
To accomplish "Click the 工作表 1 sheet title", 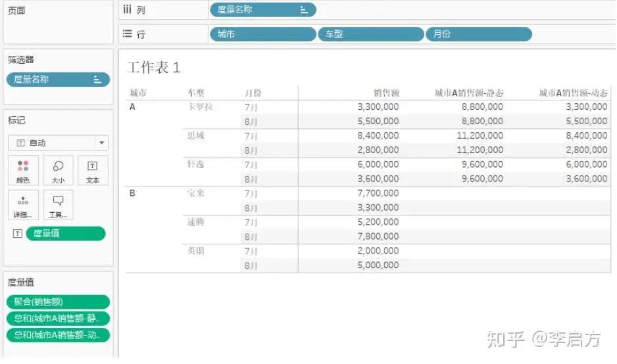I will [x=153, y=68].
